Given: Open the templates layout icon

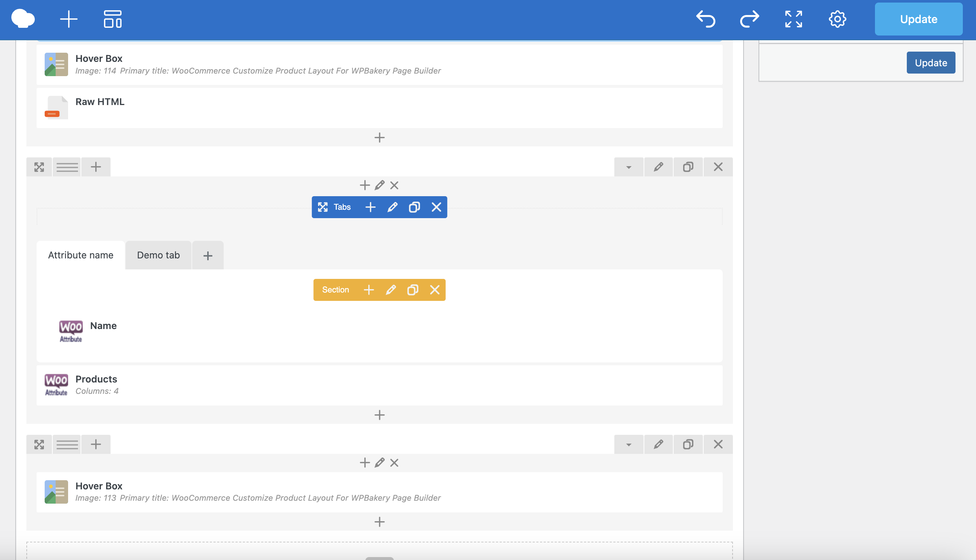Looking at the screenshot, I should 112,19.
